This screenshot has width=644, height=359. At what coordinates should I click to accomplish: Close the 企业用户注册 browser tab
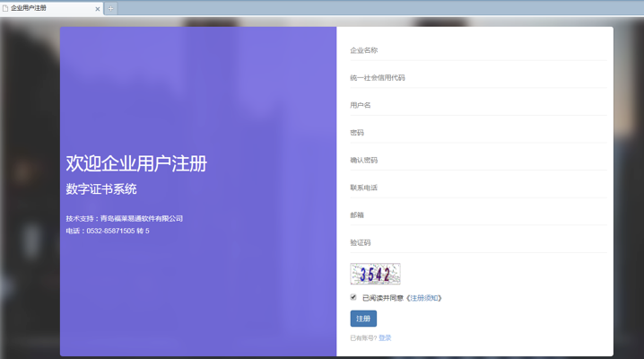(x=98, y=9)
